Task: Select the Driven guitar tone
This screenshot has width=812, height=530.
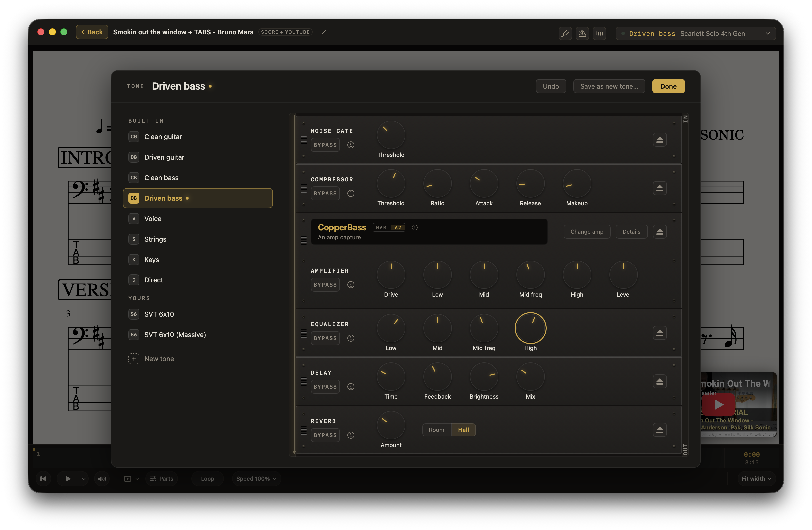Action: pyautogui.click(x=198, y=157)
